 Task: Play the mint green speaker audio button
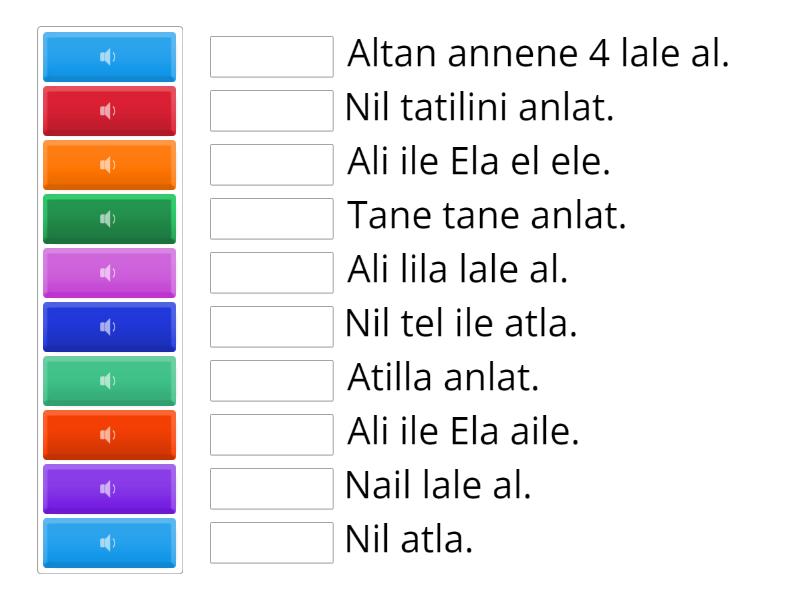[x=109, y=381]
